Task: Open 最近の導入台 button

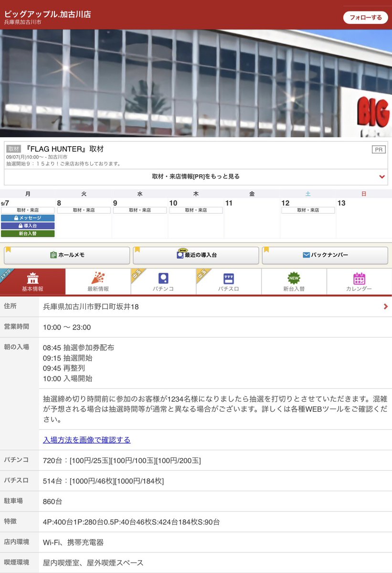Action: click(x=196, y=255)
